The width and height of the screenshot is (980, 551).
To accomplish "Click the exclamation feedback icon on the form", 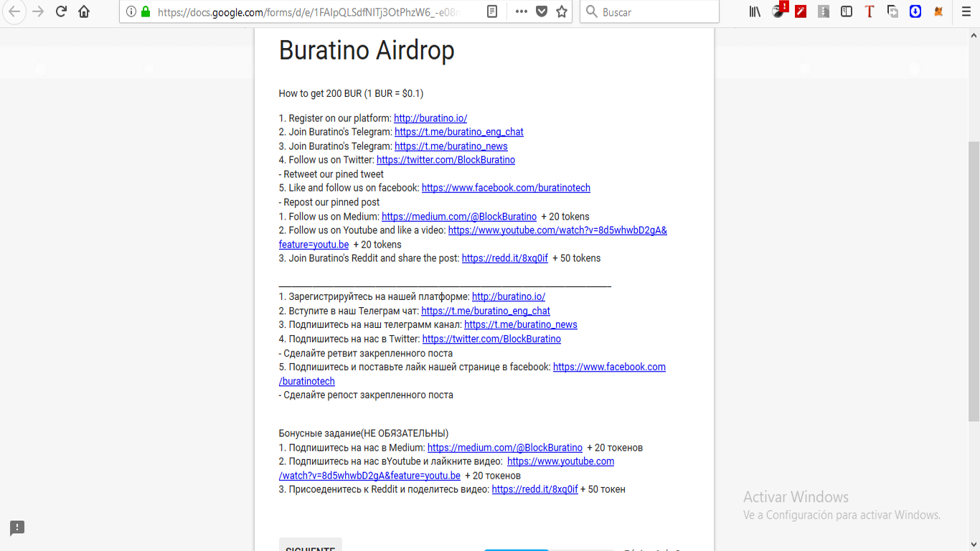I will click(x=17, y=528).
